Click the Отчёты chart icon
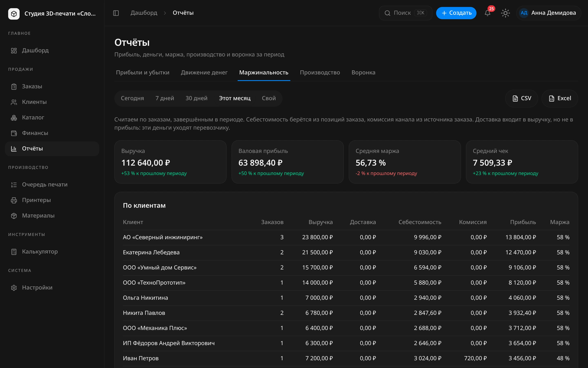 pos(14,149)
